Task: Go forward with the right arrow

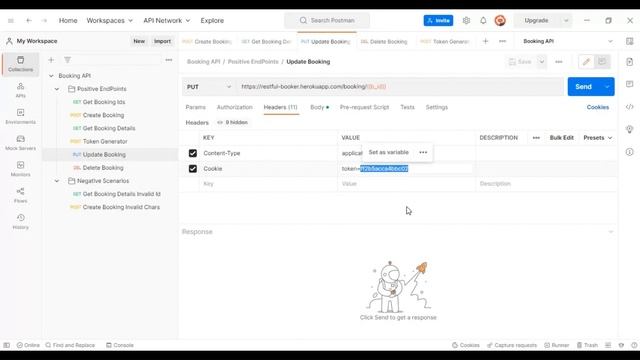Action: point(44,20)
